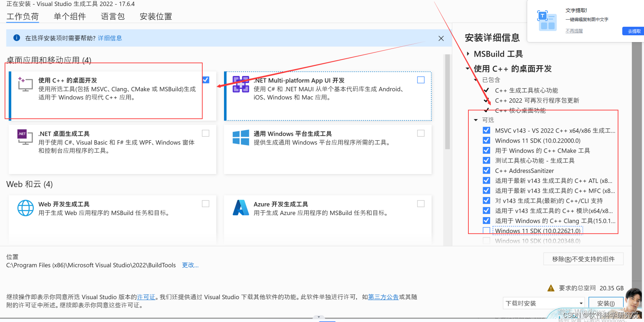This screenshot has height=322, width=644.
Task: Click the yellow warning icon near total space
Action: tap(551, 288)
